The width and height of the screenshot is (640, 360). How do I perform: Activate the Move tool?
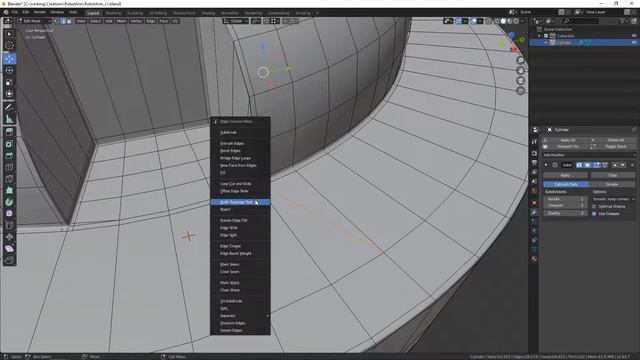click(9, 59)
